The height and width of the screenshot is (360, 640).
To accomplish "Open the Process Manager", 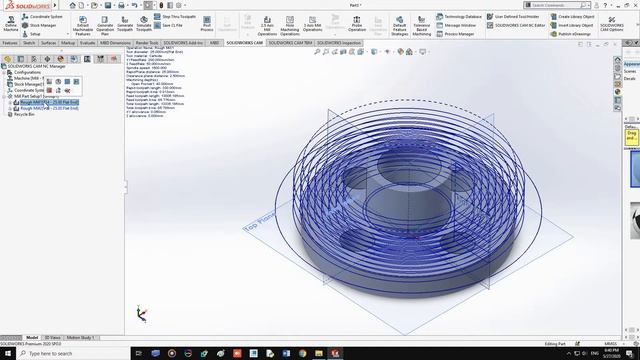I will click(455, 34).
